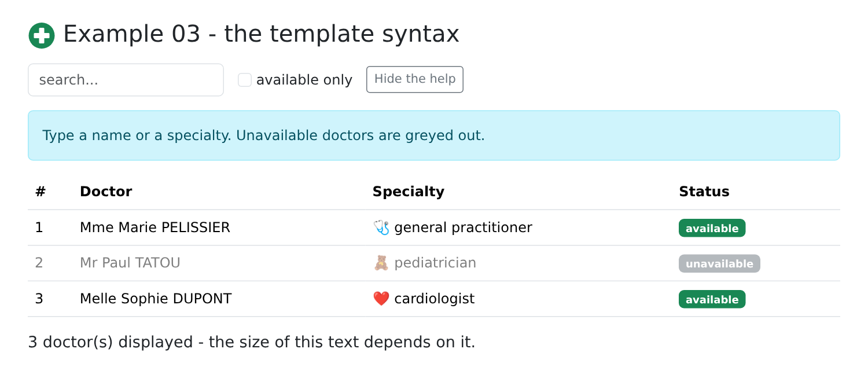The image size is (868, 389).
Task: Tick the available only checkbox
Action: (245, 80)
